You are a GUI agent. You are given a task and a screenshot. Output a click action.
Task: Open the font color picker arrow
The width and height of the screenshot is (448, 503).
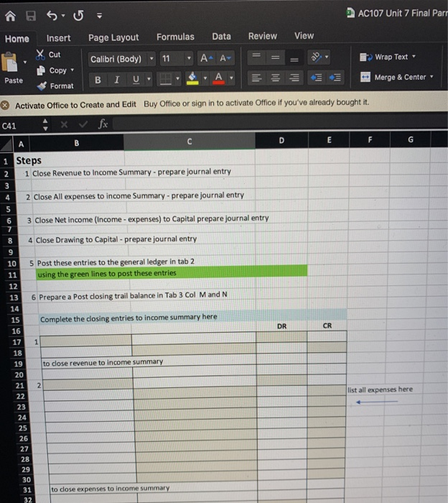(x=231, y=78)
